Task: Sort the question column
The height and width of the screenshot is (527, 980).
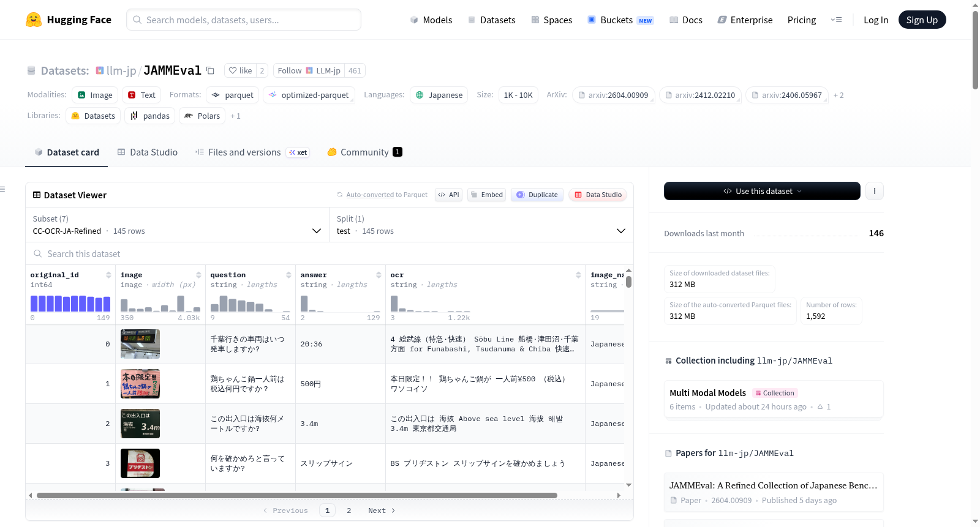Action: [288, 275]
